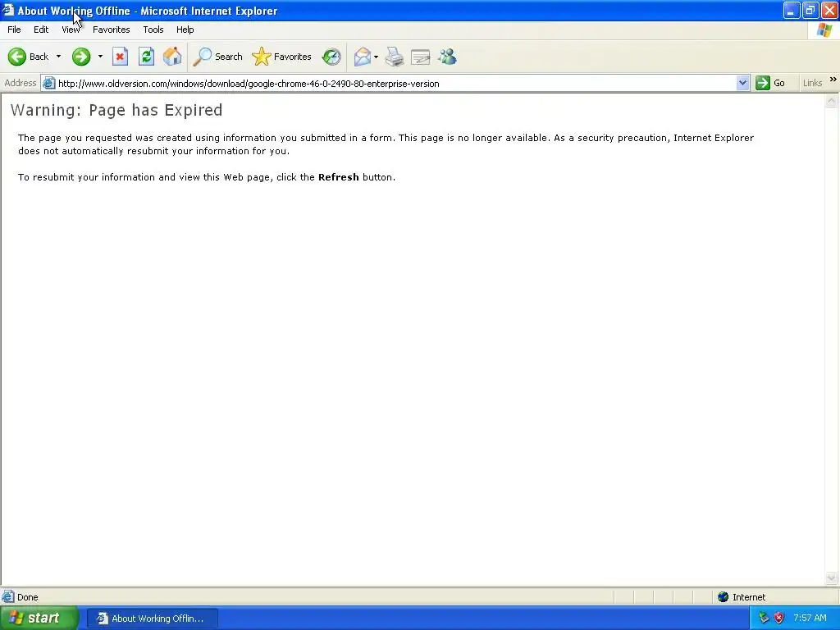Click the red X Stop icon
The height and width of the screenshot is (630, 840).
(120, 57)
